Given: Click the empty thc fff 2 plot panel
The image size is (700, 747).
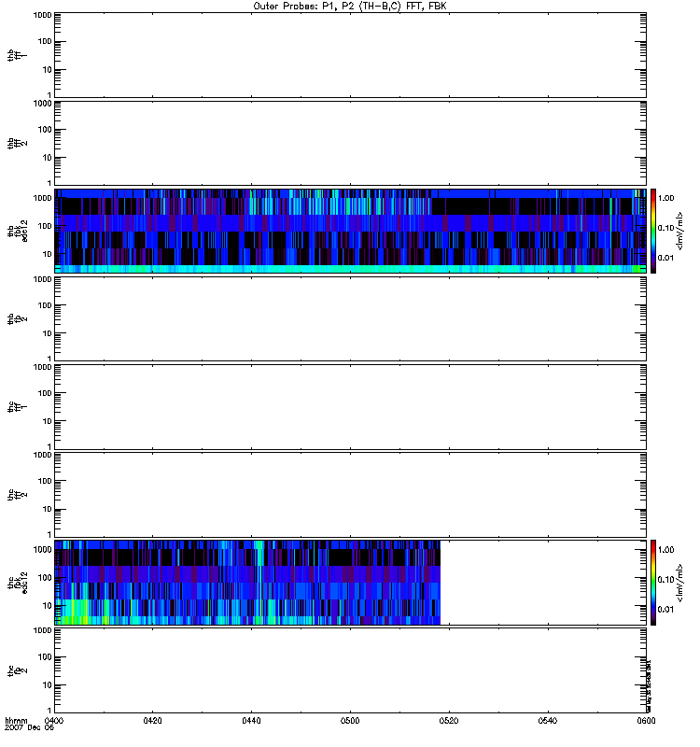Looking at the screenshot, I should pyautogui.click(x=350, y=495).
